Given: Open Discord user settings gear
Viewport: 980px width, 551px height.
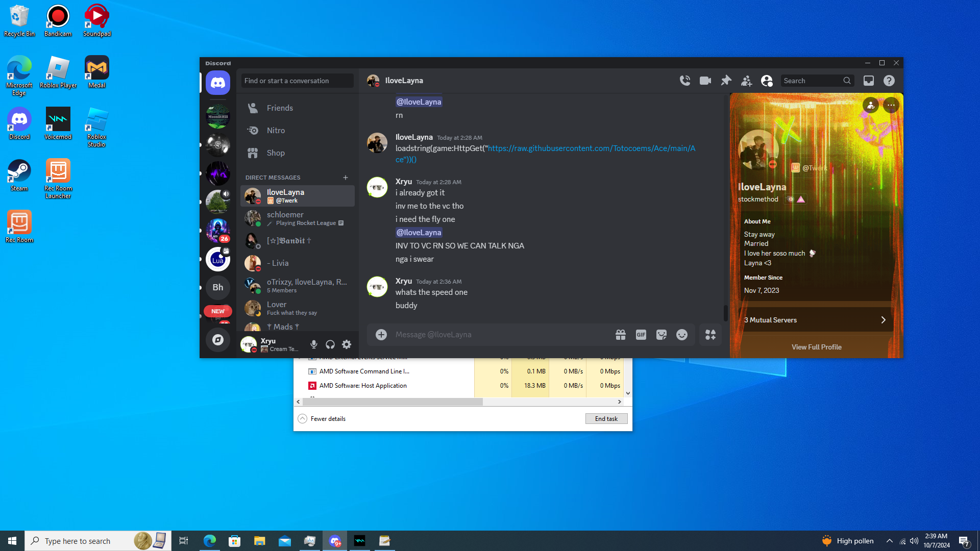Looking at the screenshot, I should [347, 345].
